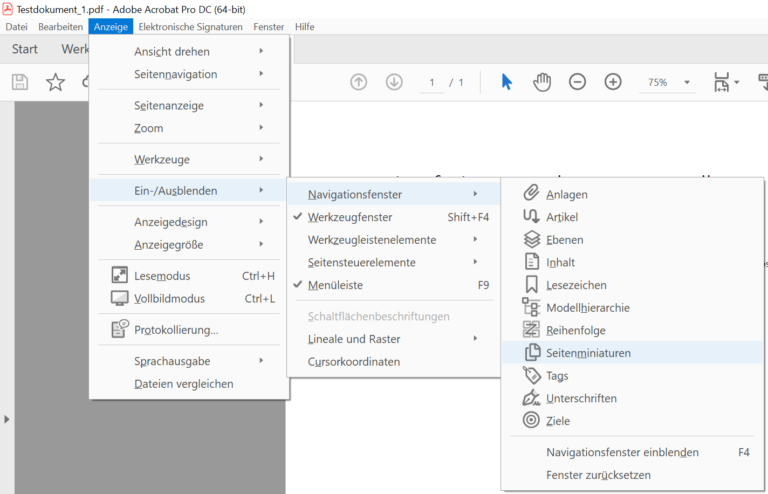Viewport: 768px width, 494px height.
Task: Click the star bookmark icon in toolbar
Action: pyautogui.click(x=55, y=82)
